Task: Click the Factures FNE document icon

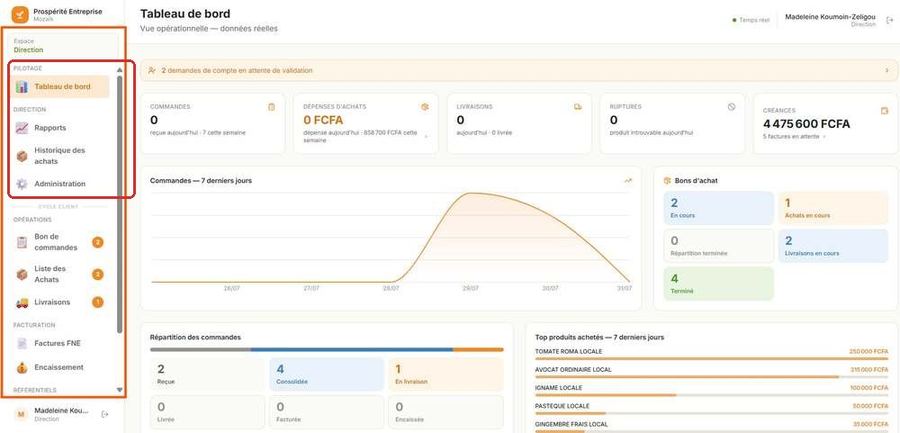Action: [x=22, y=343]
